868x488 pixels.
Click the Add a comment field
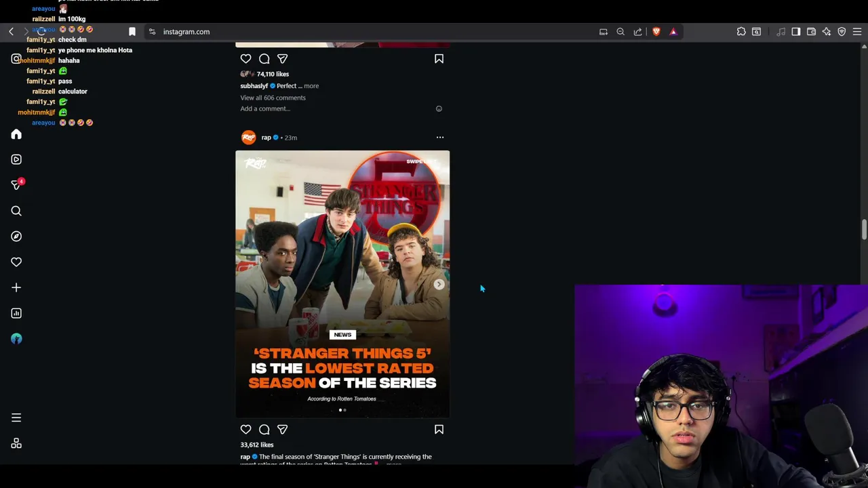[x=265, y=108]
